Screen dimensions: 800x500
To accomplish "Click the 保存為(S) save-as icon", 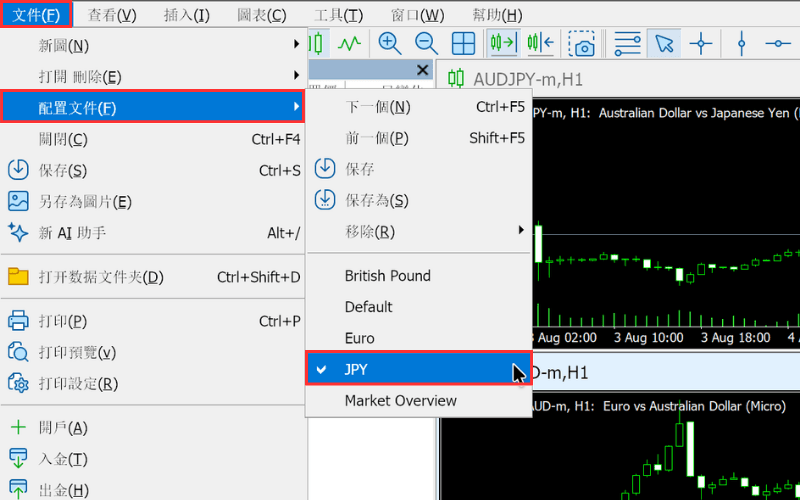I will point(324,200).
